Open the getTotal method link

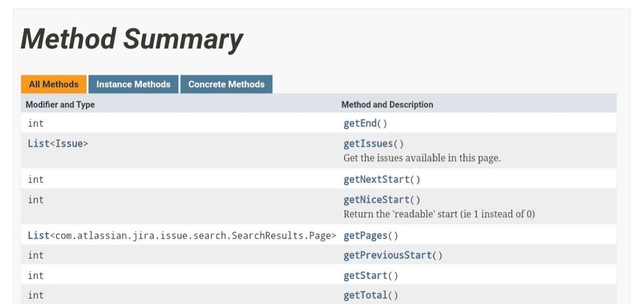coord(366,295)
